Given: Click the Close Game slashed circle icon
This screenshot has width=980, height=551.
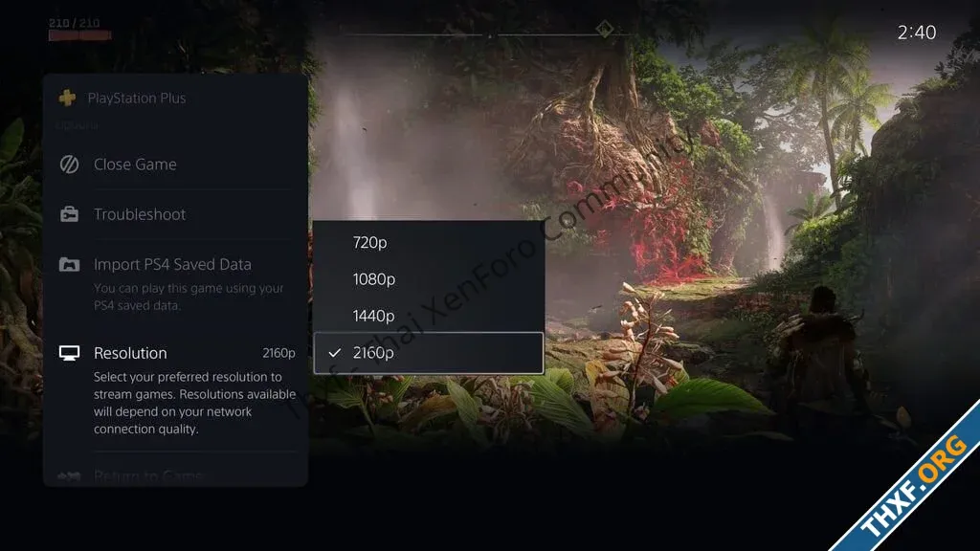Looking at the screenshot, I should click(x=69, y=165).
